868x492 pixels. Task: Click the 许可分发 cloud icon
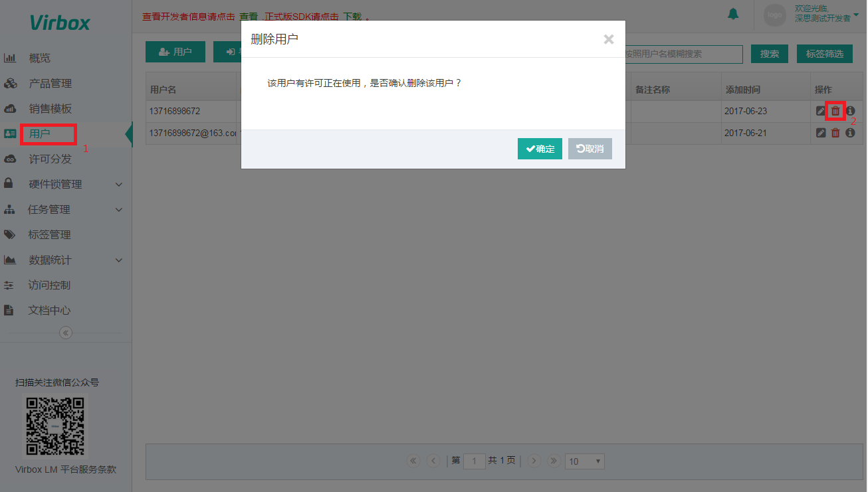point(10,159)
